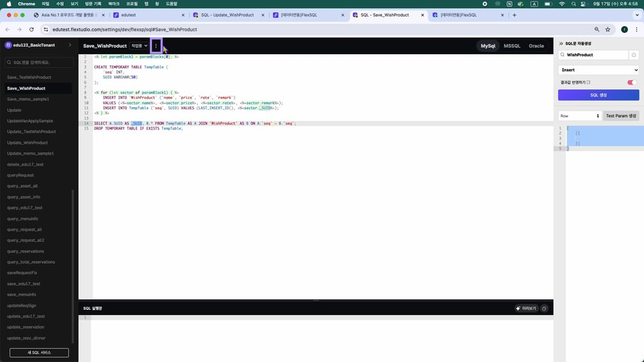Screen dimensions: 644x362
Task: Click the battery status icon
Action: pyautogui.click(x=547, y=4)
